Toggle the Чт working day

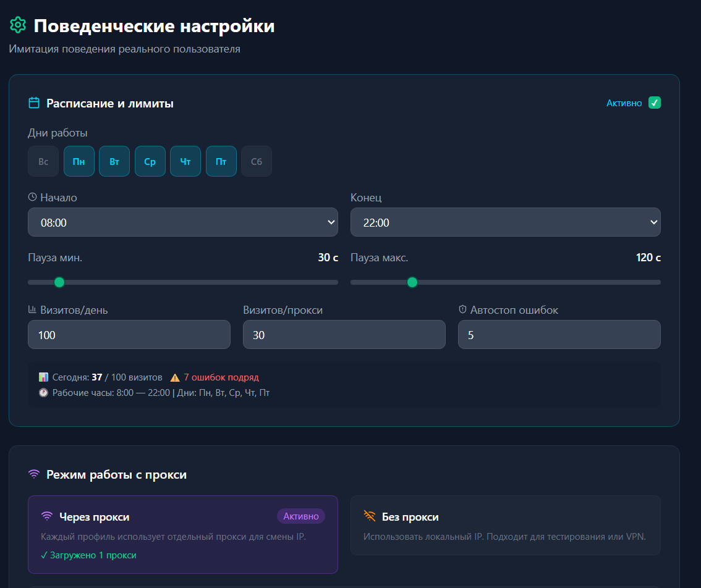[x=185, y=161]
